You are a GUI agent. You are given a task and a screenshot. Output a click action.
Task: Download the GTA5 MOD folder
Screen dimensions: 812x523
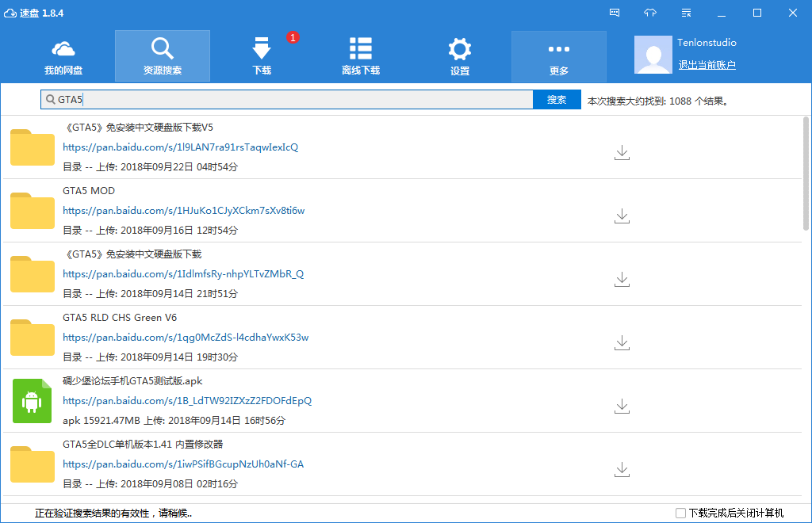point(622,216)
